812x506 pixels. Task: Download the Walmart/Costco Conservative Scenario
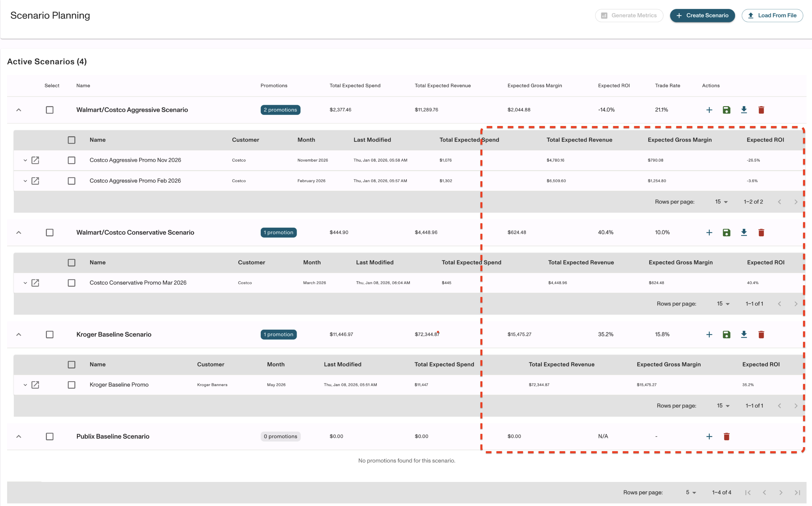(744, 232)
